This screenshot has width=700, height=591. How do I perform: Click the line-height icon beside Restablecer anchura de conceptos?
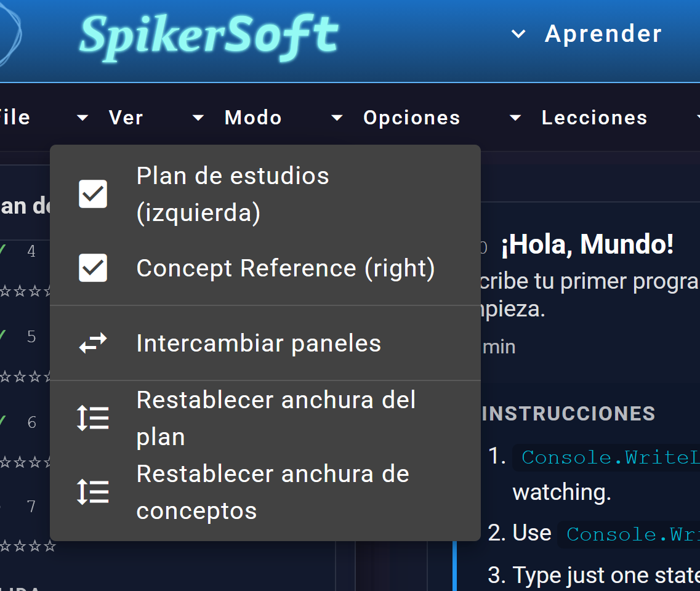(x=93, y=491)
